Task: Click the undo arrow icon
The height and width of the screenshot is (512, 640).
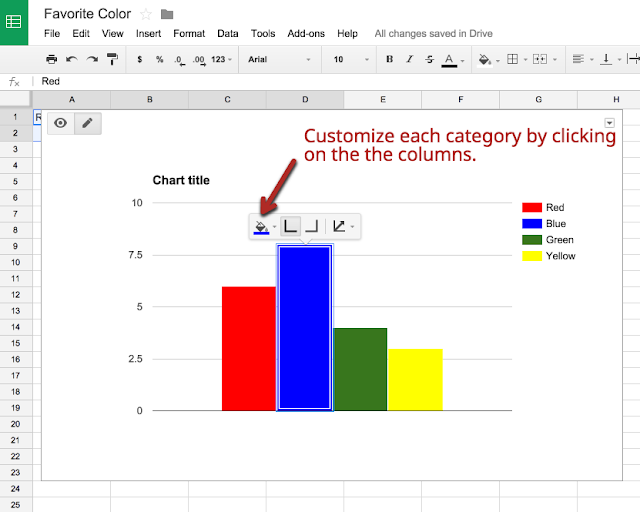Action: [x=72, y=59]
